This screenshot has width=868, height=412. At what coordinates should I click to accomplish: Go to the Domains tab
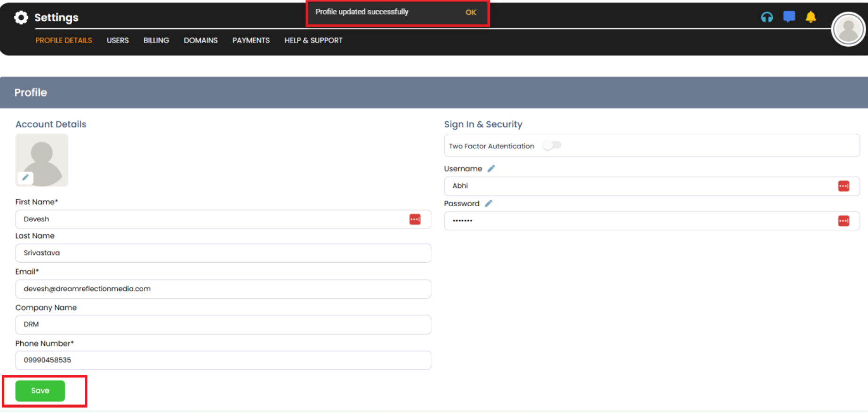point(200,40)
